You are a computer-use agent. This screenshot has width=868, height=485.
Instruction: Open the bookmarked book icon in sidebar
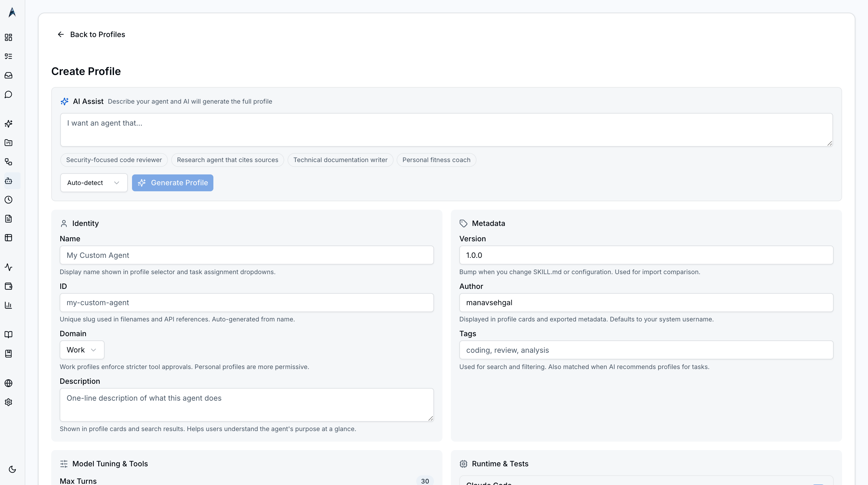8,354
